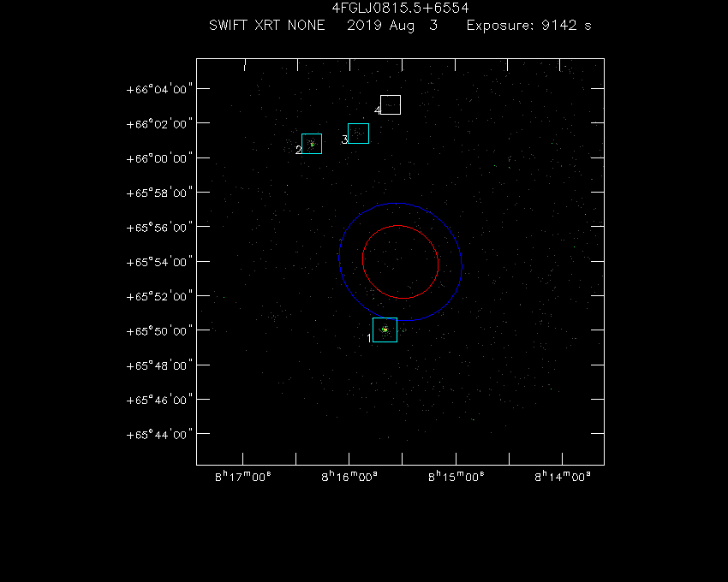Click declination label +65°52'00"

click(159, 297)
